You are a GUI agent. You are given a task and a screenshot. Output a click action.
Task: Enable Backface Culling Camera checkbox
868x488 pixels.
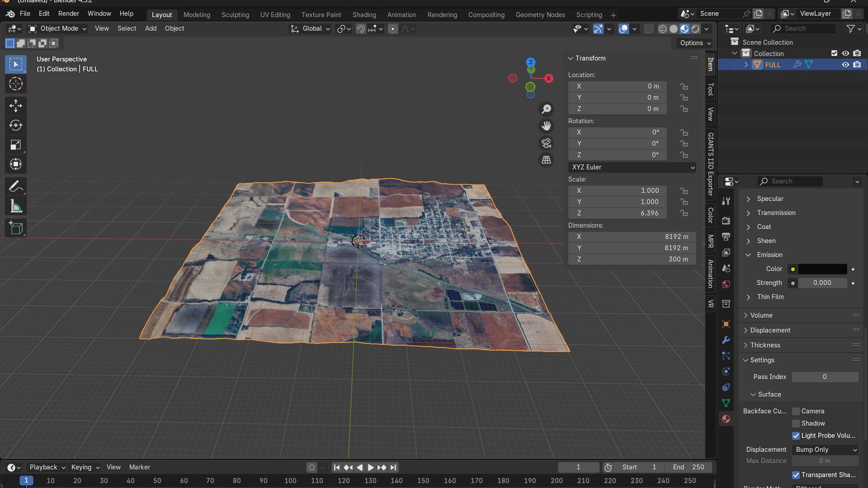pyautogui.click(x=796, y=411)
